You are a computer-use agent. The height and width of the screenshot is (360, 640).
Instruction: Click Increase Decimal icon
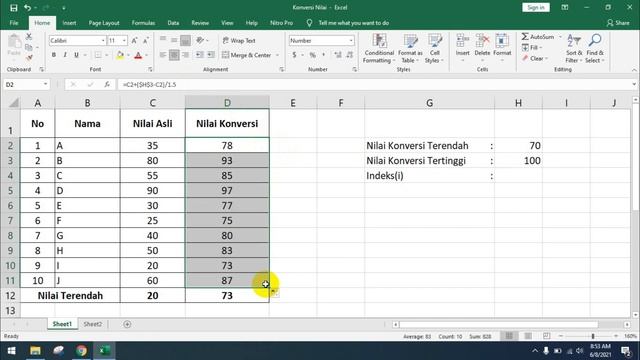tap(338, 55)
